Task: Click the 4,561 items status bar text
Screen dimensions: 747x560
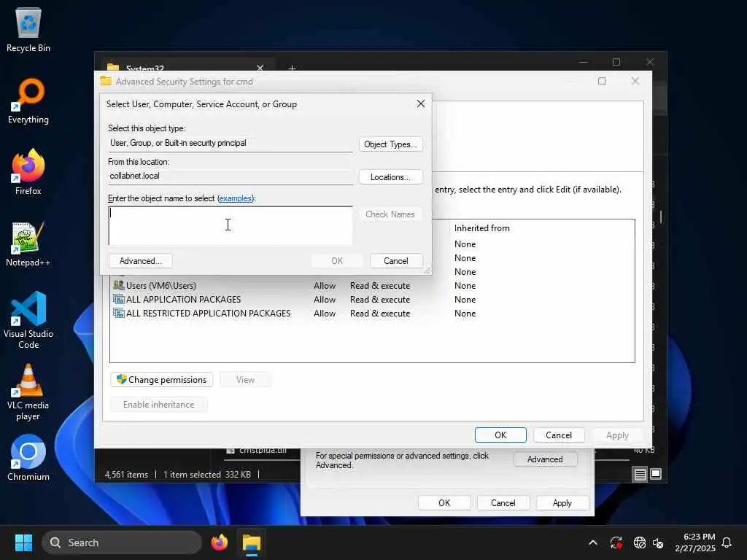Action: tap(126, 474)
